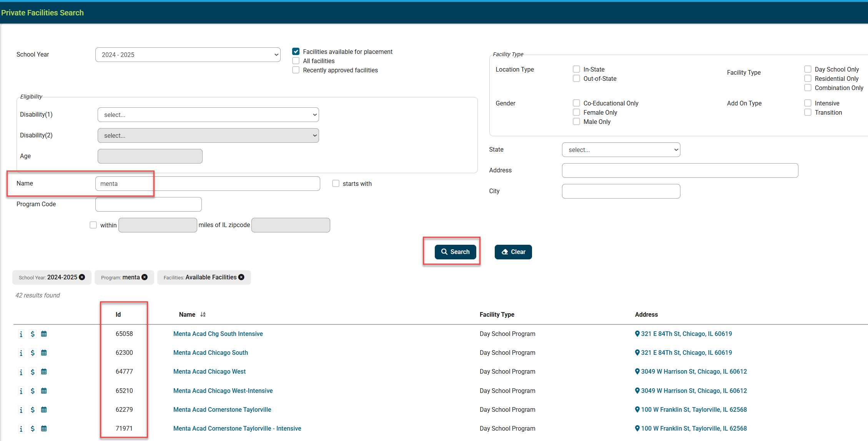Click the Facility Type column header
The image size is (868, 441).
497,314
